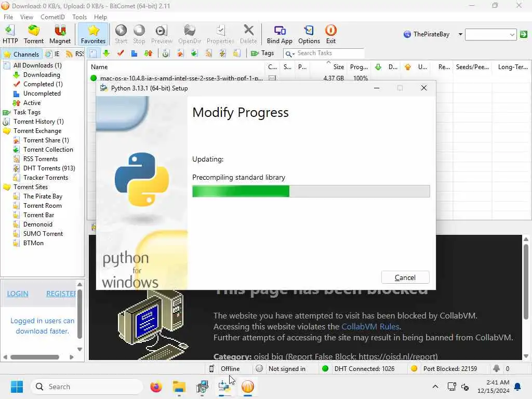The height and width of the screenshot is (399, 532).
Task: Open the View menu
Action: 26,17
